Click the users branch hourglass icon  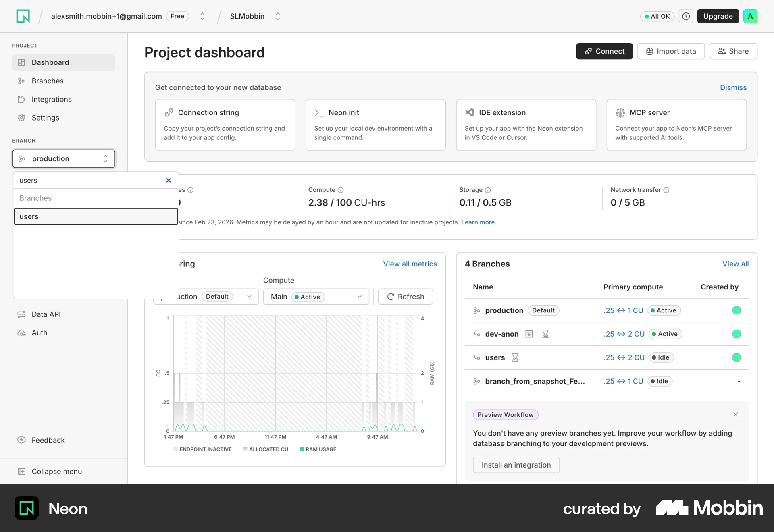point(515,357)
